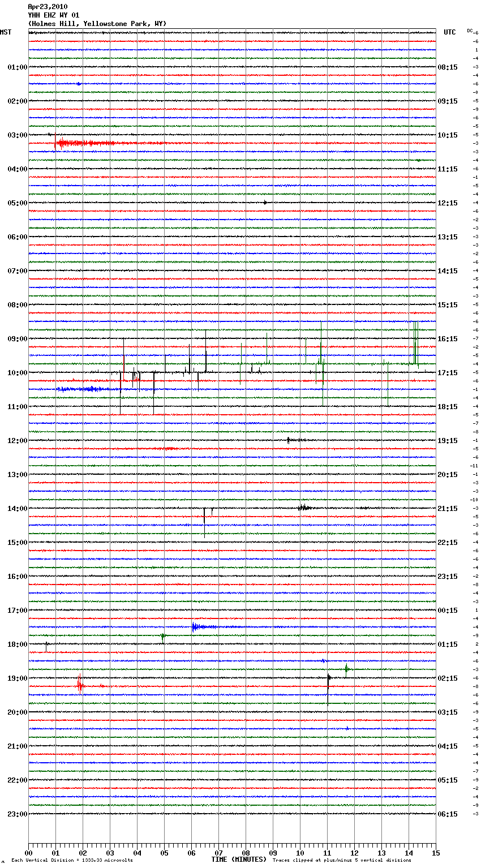Click the vertical division 1333.33 microvolts note

pos(72,861)
